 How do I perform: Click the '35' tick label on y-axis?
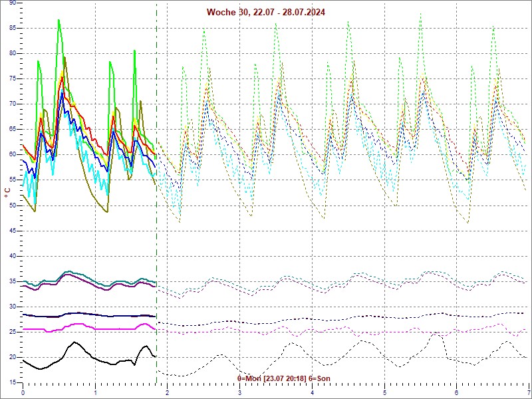pos(13,281)
